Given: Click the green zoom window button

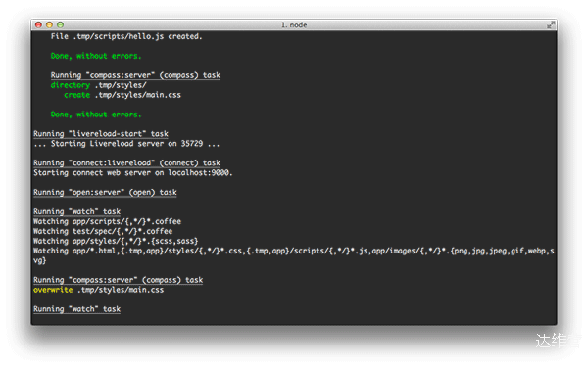Looking at the screenshot, I should [x=60, y=24].
